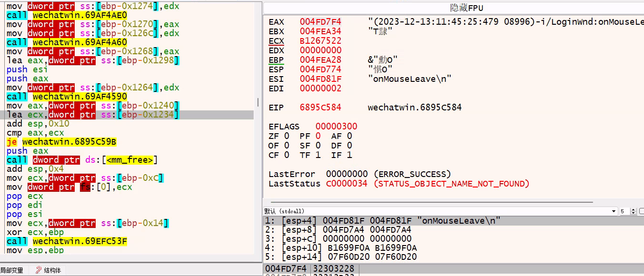Image resolution: width=644 pixels, height=276 pixels.
Task: Decrease the argument count spinner
Action: 634,213
